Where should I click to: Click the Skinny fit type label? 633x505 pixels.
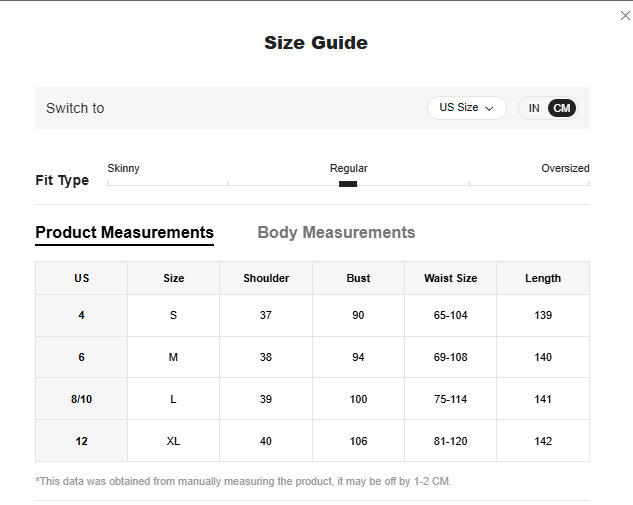point(124,168)
